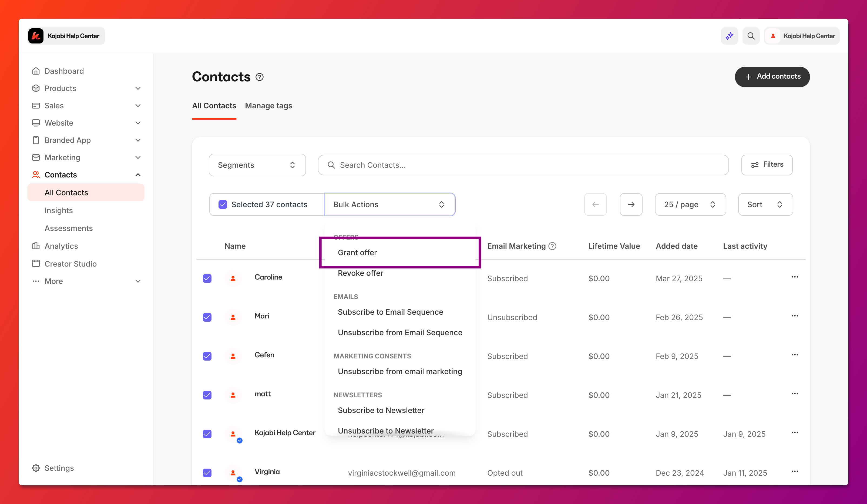Screen dimensions: 867x504
Task: Open the Bulk Actions dropdown
Action: [389, 204]
